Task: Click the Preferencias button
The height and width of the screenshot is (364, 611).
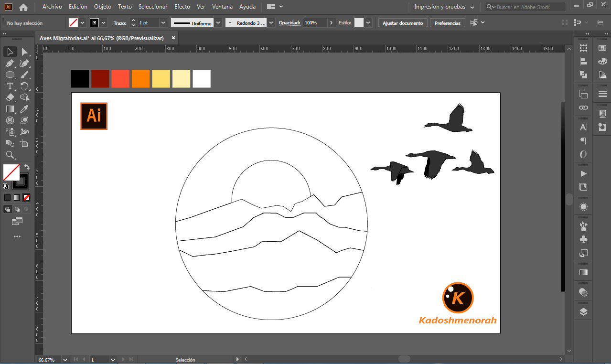Action: tap(447, 23)
